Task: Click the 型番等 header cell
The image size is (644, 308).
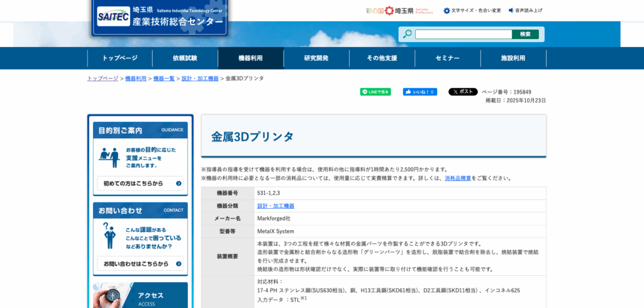Action: [x=228, y=231]
